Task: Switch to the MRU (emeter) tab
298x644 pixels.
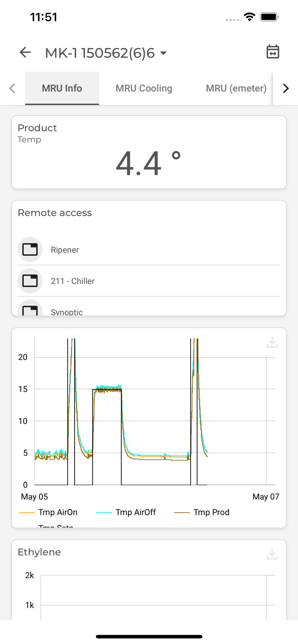Action: [236, 88]
